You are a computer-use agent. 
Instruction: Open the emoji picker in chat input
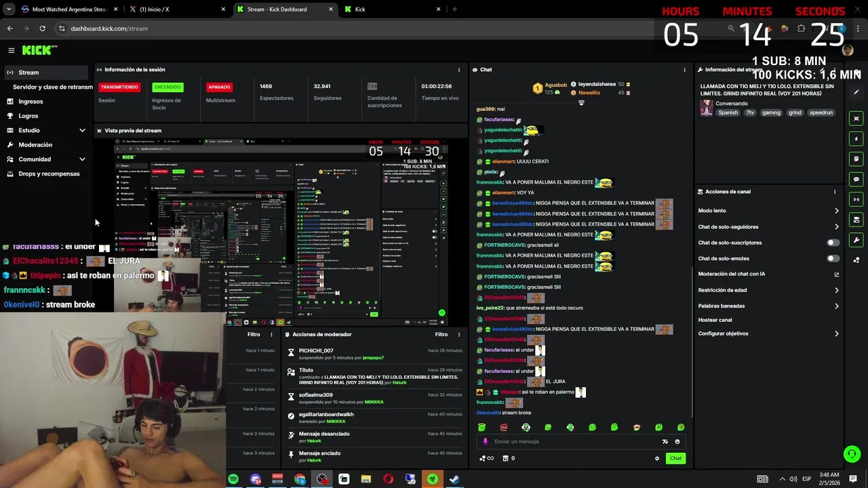(677, 441)
